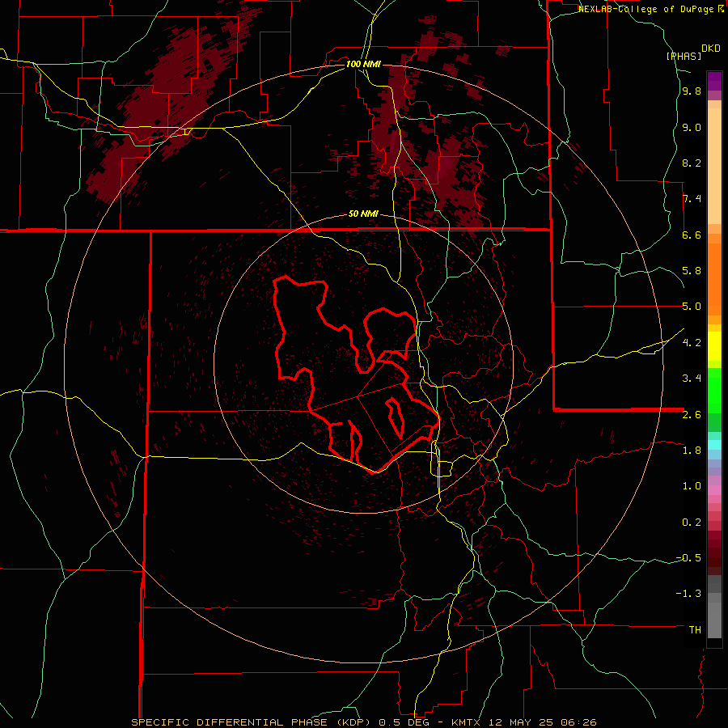Click the 100 NMI range ring label

tap(363, 64)
